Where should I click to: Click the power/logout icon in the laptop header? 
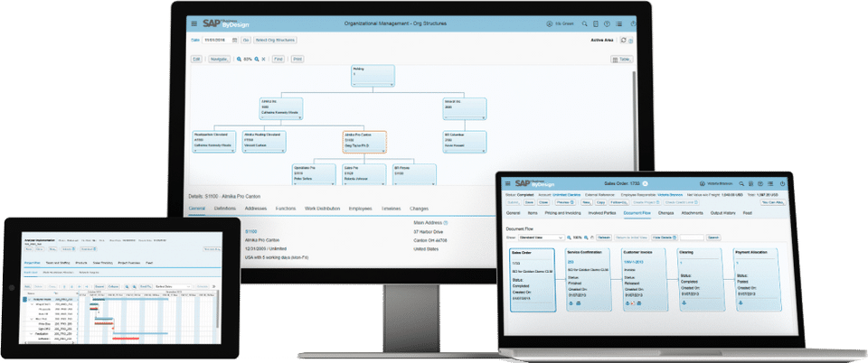click(x=782, y=183)
